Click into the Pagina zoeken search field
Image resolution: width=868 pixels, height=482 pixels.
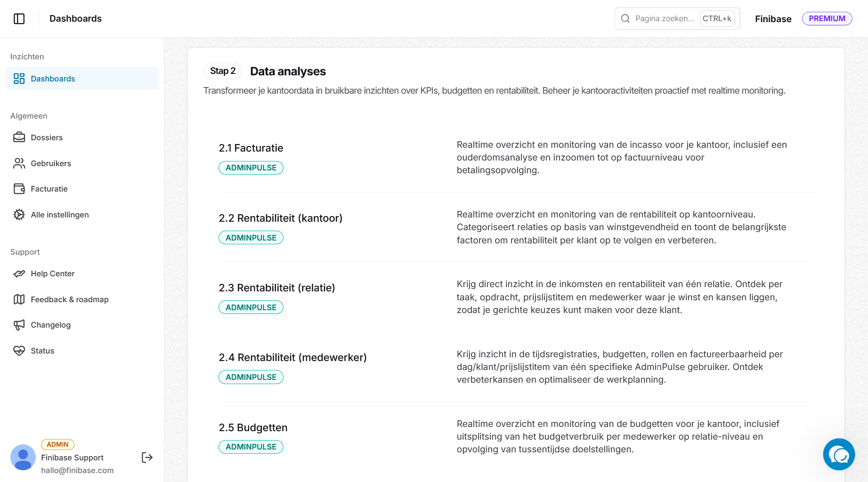(664, 18)
